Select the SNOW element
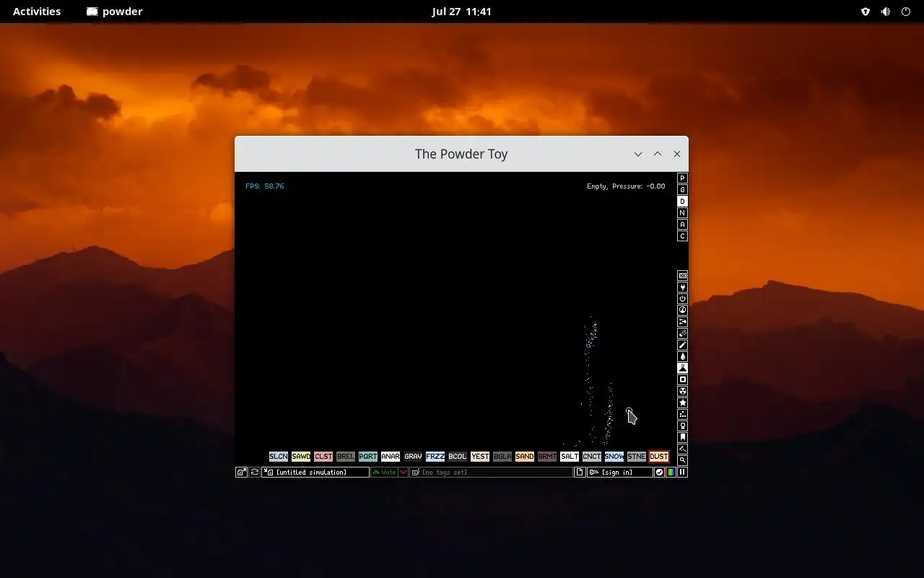This screenshot has height=578, width=924. pyautogui.click(x=614, y=457)
